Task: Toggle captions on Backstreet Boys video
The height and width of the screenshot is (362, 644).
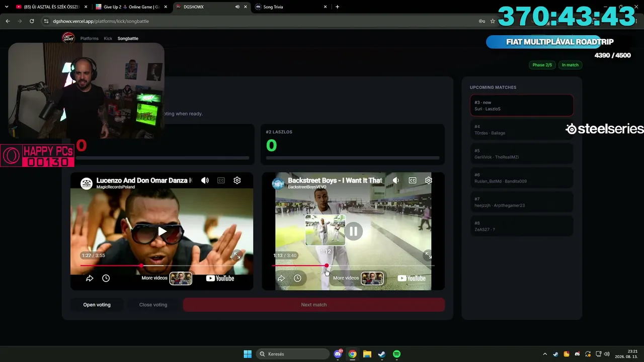Action: coord(412,180)
